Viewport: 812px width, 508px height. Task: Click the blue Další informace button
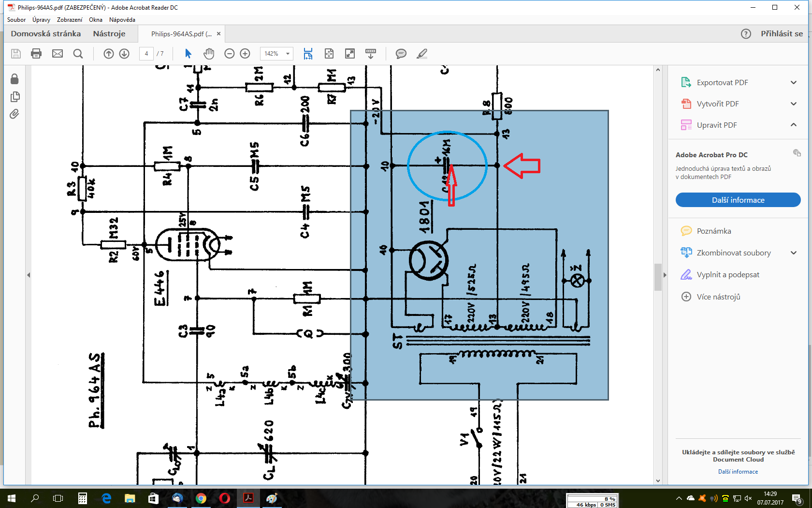click(738, 200)
